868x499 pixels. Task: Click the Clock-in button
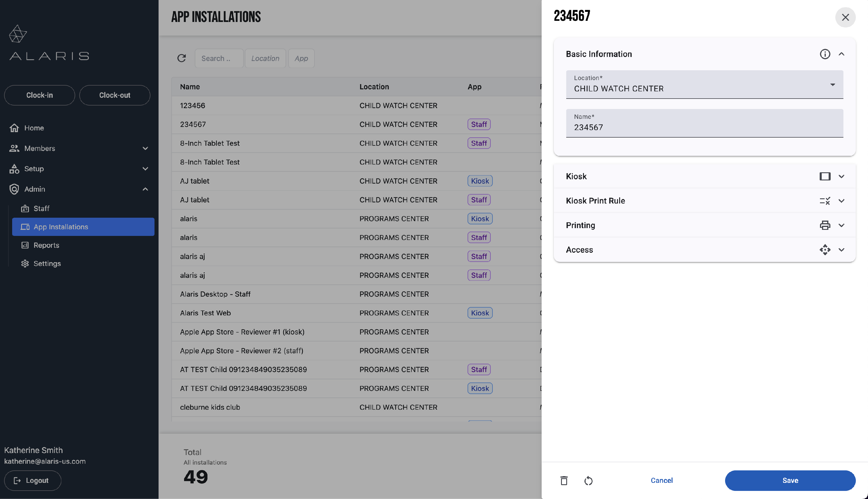click(39, 95)
